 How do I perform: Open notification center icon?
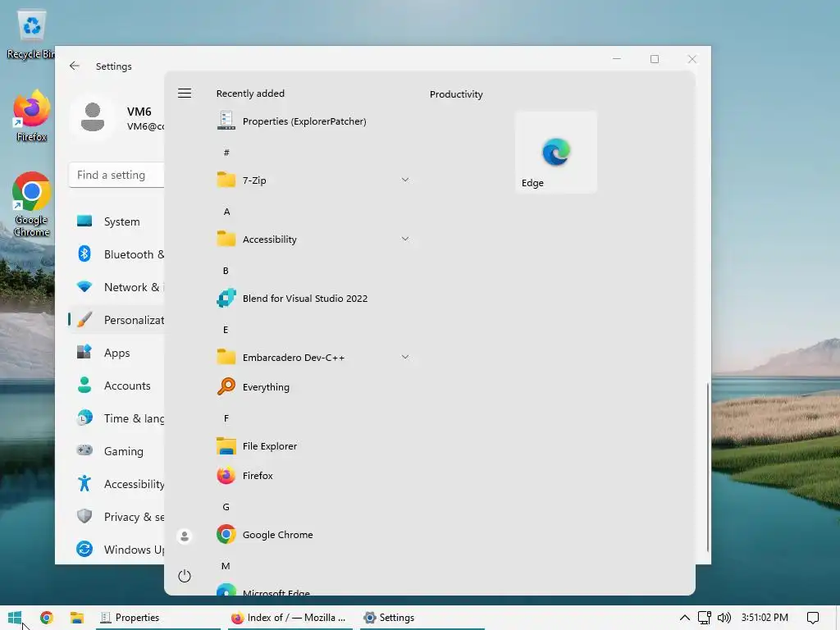tap(813, 618)
